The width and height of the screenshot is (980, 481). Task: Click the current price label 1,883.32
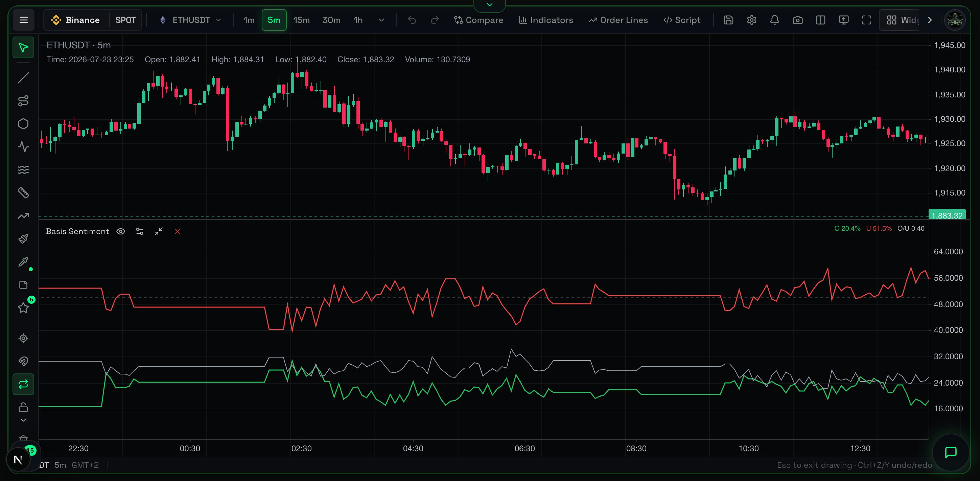coord(947,215)
